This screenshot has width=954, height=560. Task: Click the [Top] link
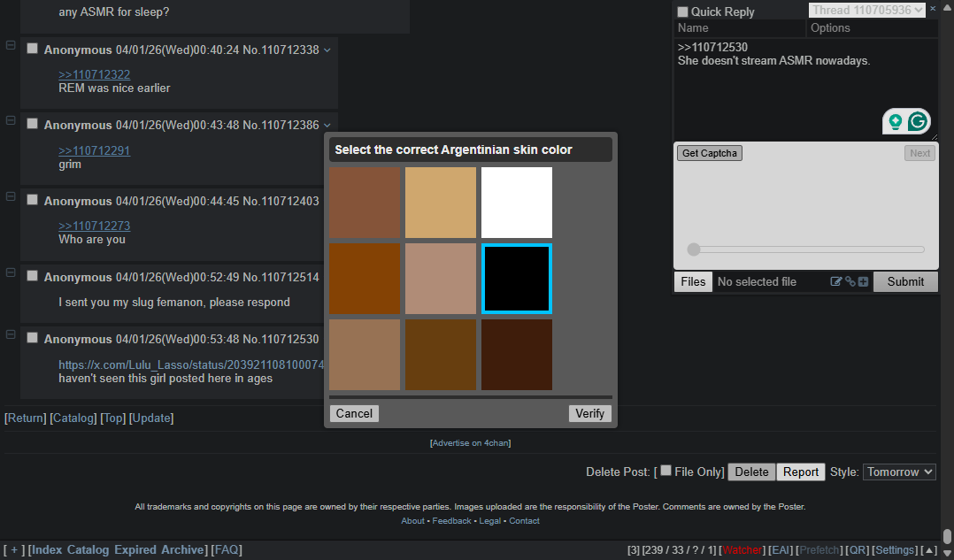[x=113, y=418]
